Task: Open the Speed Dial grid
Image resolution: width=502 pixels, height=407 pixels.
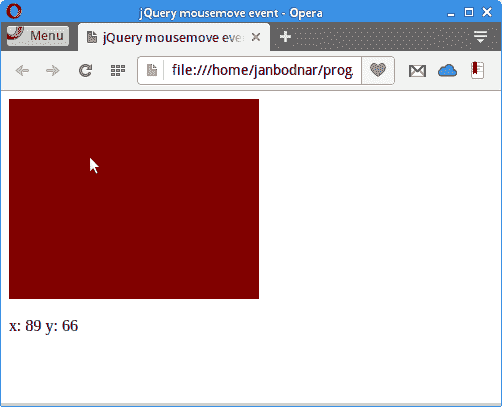Action: (118, 71)
